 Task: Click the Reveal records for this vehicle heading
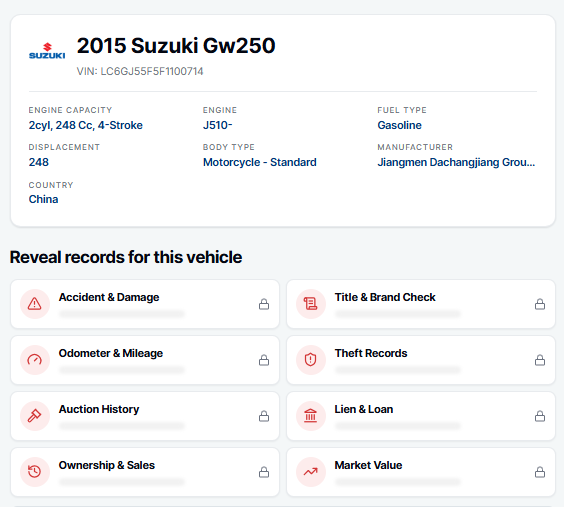point(126,257)
